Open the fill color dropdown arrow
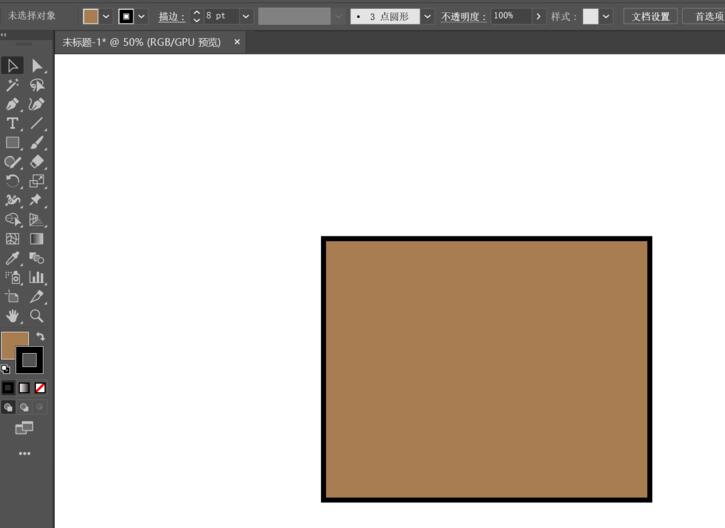 point(106,16)
